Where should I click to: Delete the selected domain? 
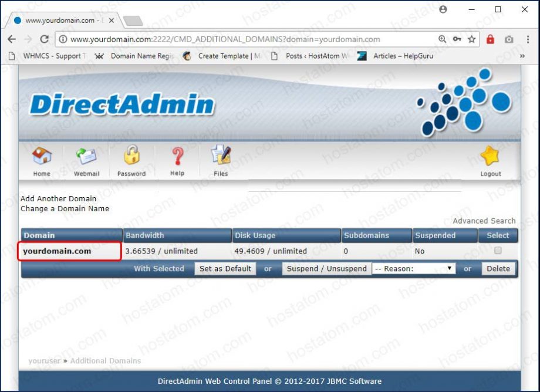[x=498, y=268]
